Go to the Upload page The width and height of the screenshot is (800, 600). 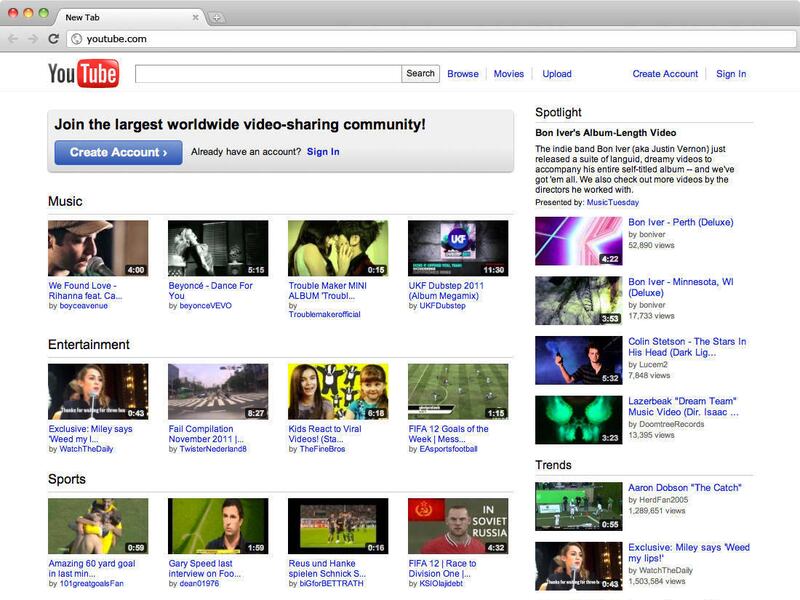557,74
